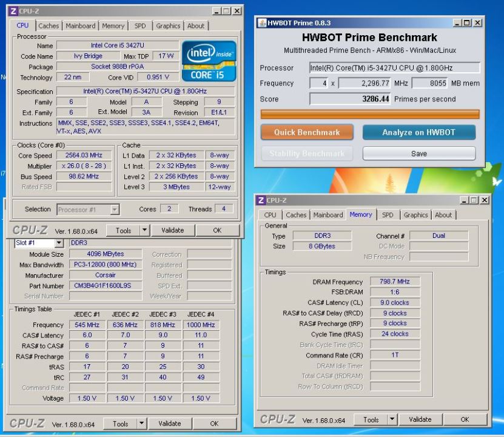Click Tools button in the top-left CPU-Z window
This screenshot has height=437, width=504.
[x=124, y=231]
